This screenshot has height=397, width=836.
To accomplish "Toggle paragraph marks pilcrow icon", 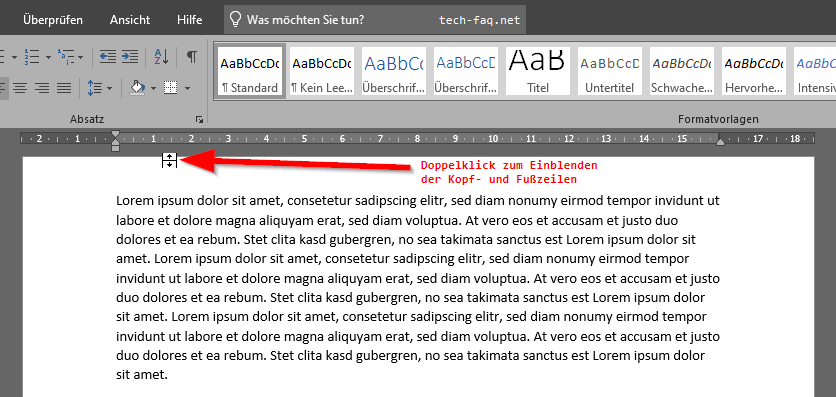I will [x=191, y=56].
